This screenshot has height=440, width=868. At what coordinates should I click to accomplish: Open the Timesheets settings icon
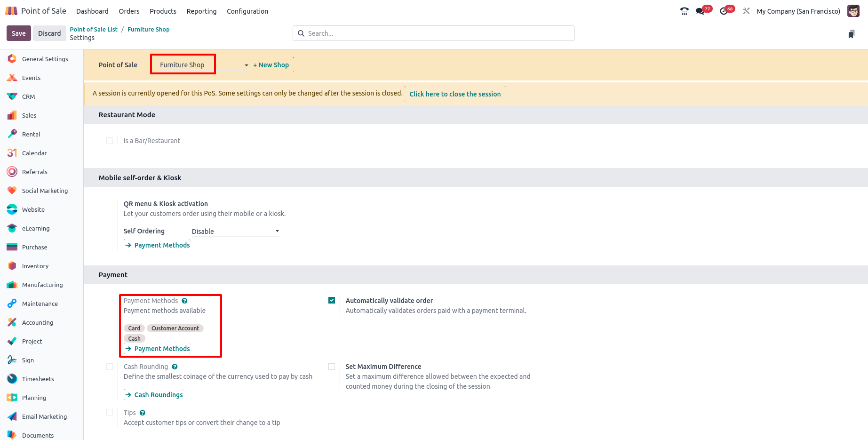(x=12, y=379)
